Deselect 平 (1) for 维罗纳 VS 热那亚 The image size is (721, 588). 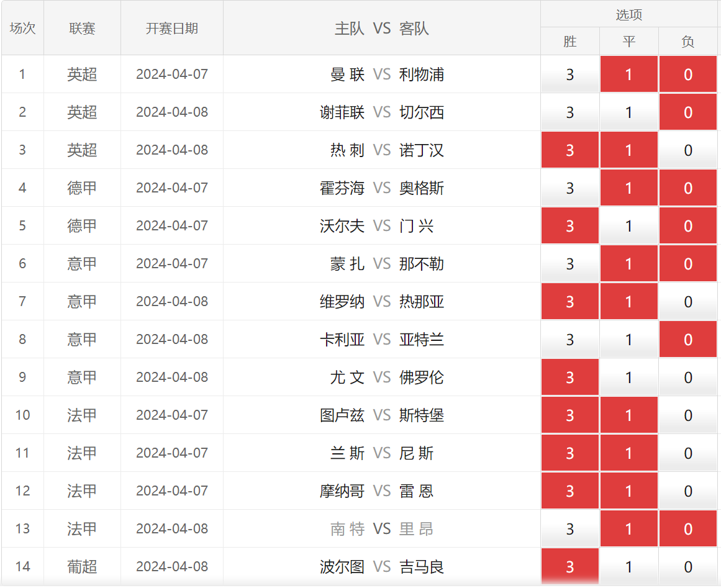click(x=629, y=301)
